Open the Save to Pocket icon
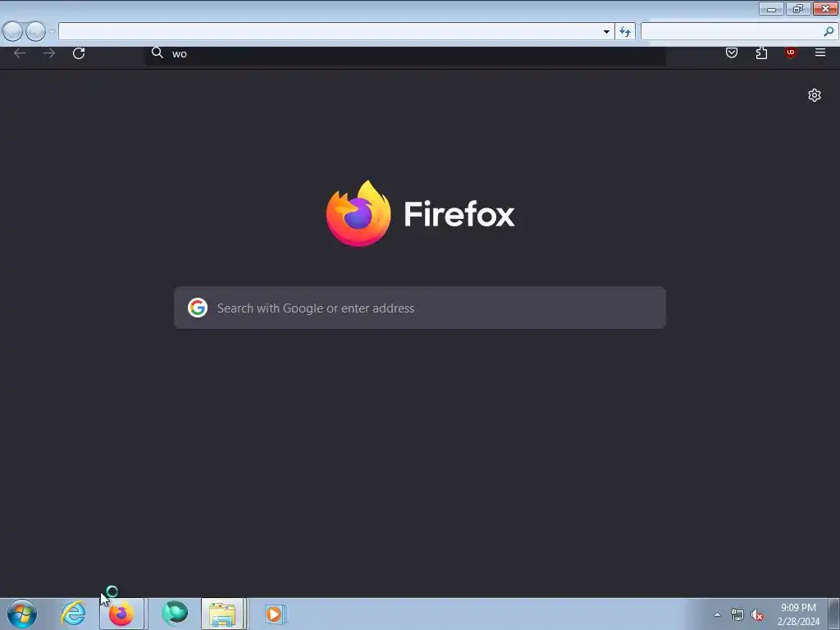The width and height of the screenshot is (840, 630). 731,52
